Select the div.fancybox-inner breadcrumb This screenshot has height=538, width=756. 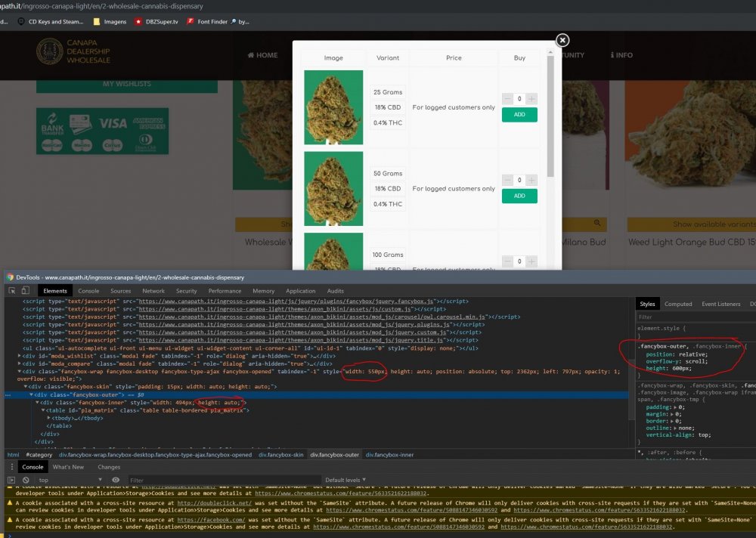coord(389,455)
